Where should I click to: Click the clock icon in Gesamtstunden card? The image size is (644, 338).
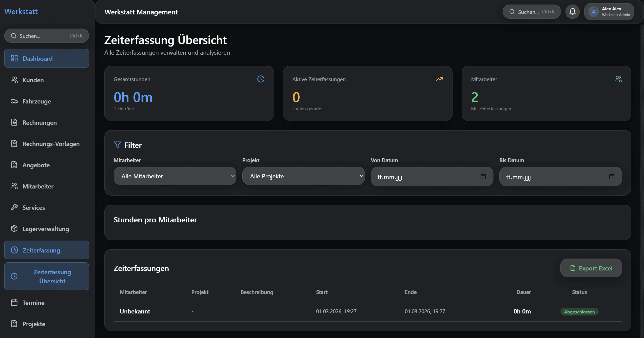tap(261, 79)
